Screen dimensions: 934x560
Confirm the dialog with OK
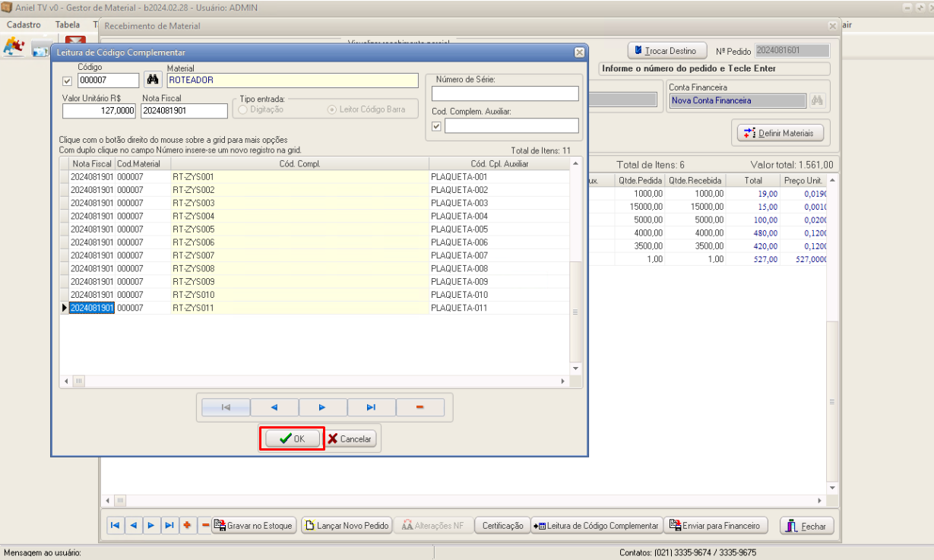[x=292, y=438]
